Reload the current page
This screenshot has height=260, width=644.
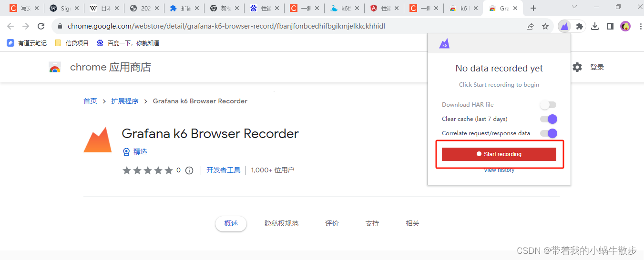(41, 27)
